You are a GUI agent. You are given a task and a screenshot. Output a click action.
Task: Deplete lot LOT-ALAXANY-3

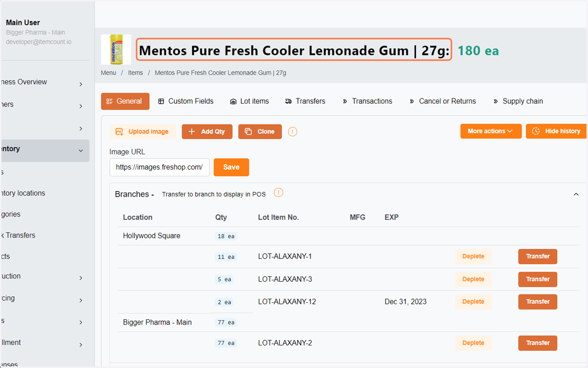click(x=473, y=279)
